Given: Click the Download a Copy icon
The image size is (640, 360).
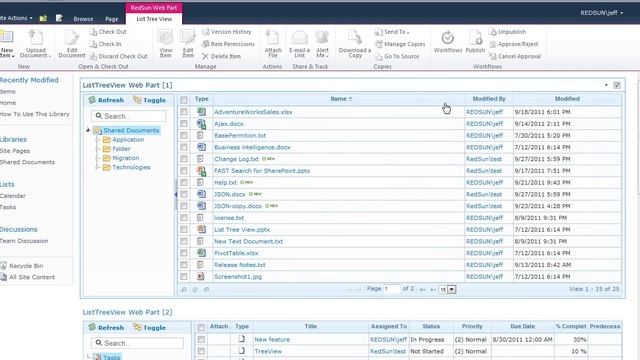Looking at the screenshot, I should (x=355, y=43).
